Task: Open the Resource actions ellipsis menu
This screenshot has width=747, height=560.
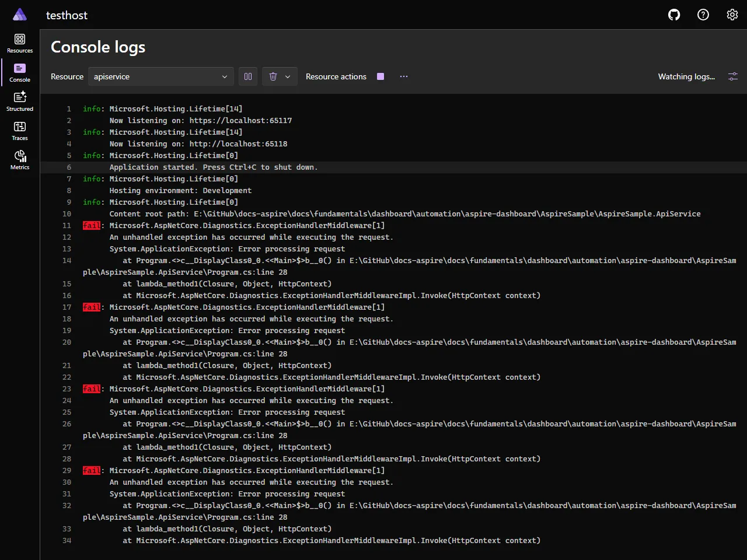Action: [404, 76]
